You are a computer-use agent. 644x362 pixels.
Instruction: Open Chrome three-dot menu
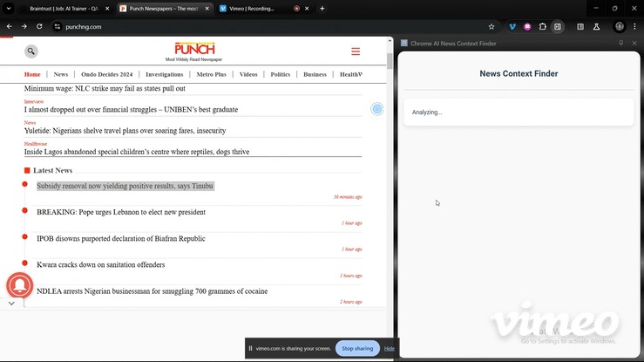(634, 27)
